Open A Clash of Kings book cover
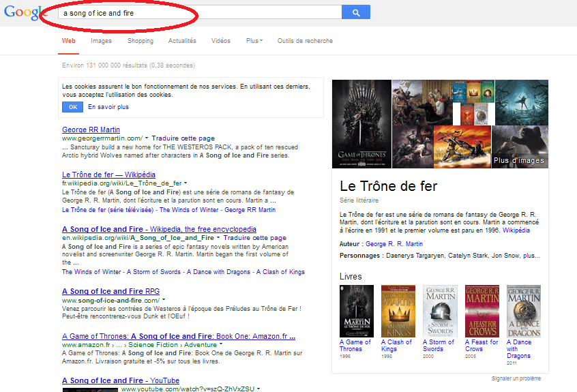Image resolution: width=577 pixels, height=392 pixels. pos(398,311)
